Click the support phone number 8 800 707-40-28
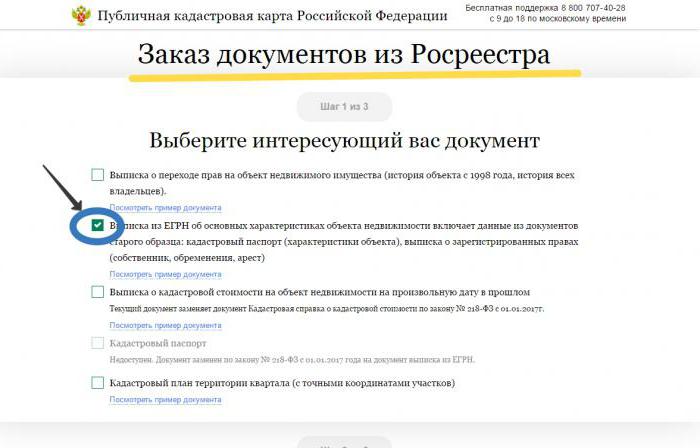Screen dimensions: 700x448 click(587, 8)
